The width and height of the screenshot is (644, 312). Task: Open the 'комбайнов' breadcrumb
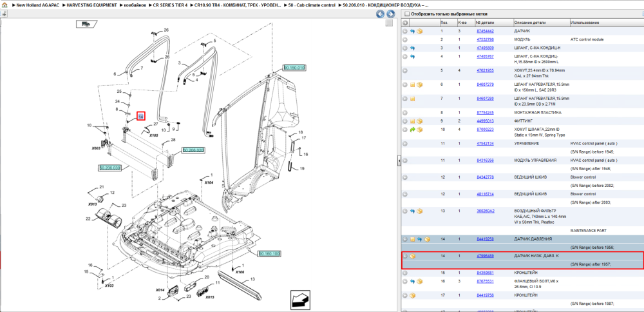click(x=135, y=5)
